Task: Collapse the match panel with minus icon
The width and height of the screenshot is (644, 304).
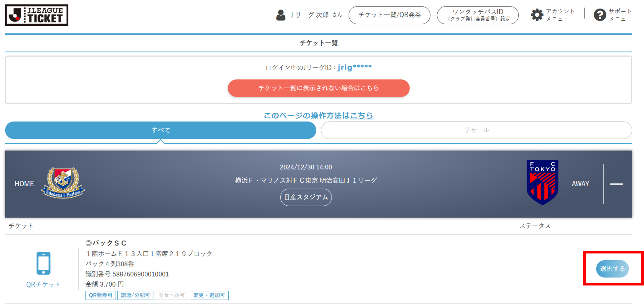Action: (x=616, y=184)
